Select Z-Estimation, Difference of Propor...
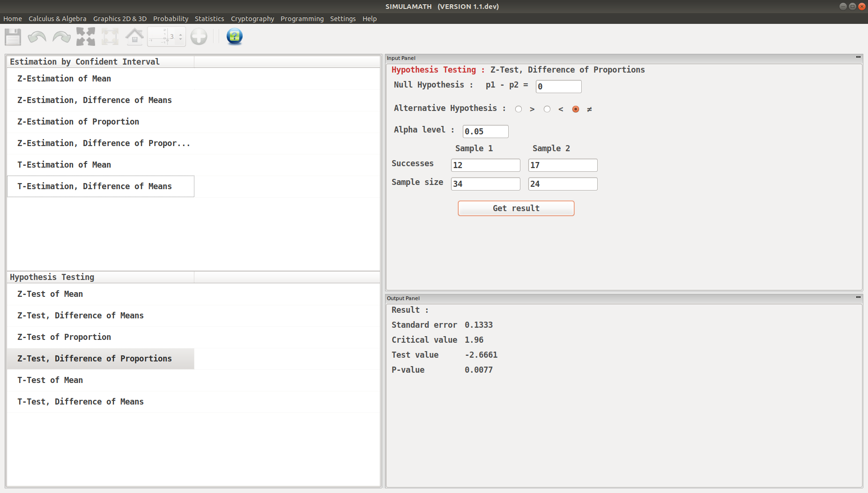The width and height of the screenshot is (868, 493). pyautogui.click(x=100, y=143)
